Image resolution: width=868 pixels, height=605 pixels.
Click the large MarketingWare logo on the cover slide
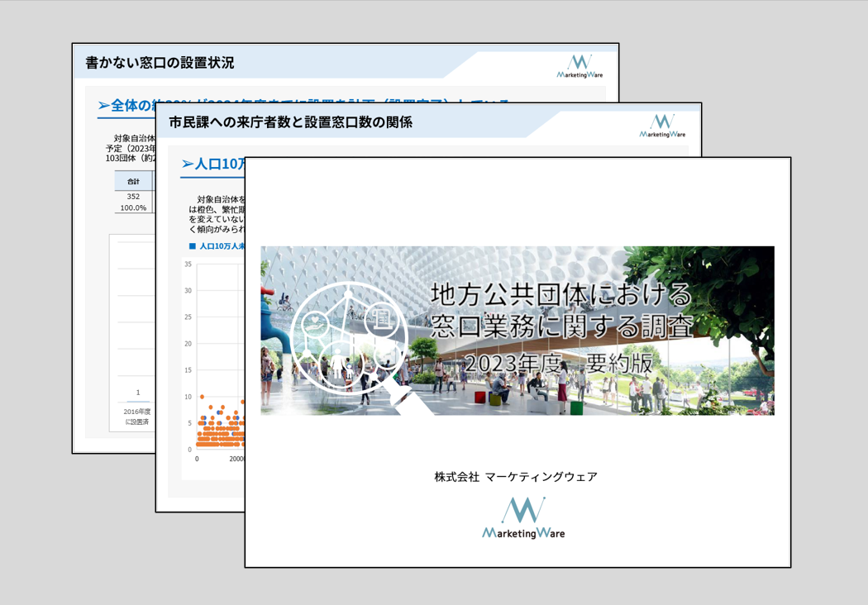[x=523, y=518]
